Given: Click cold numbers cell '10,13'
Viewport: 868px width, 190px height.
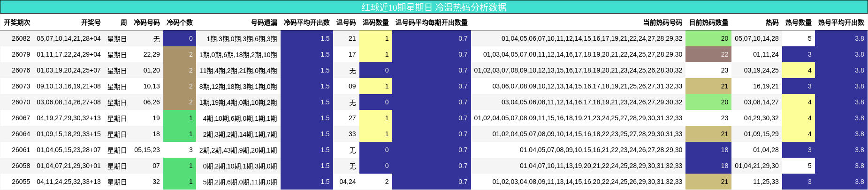Looking at the screenshot, I should pos(152,86).
